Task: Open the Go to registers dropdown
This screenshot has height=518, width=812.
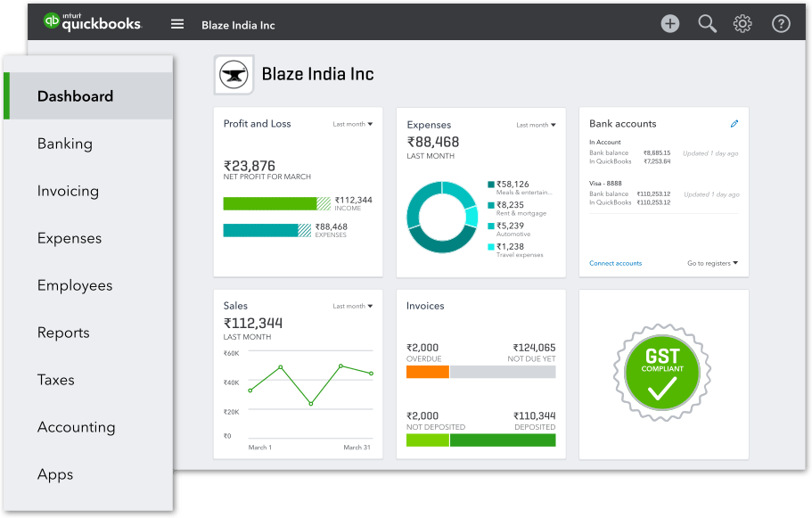Action: pos(712,263)
